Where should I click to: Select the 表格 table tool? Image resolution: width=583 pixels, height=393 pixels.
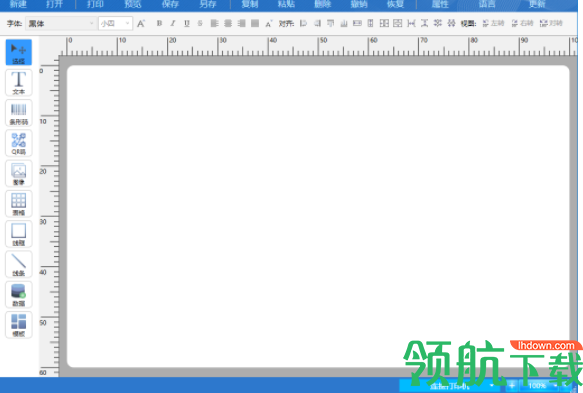coord(19,204)
